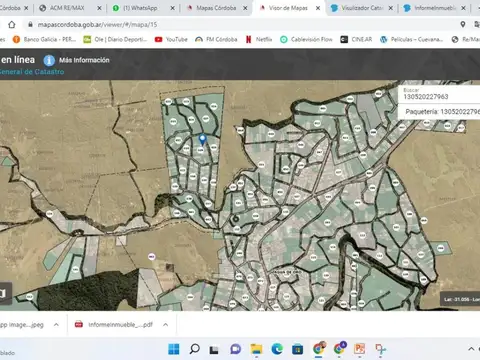Open the General de Catastro link
Image resolution: width=480 pixels, height=360 pixels.
point(32,72)
